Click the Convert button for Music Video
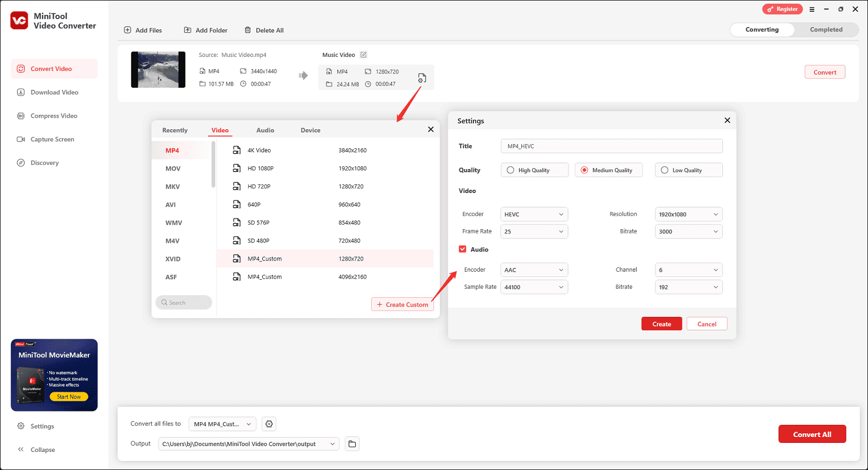The width and height of the screenshot is (868, 470). click(825, 72)
